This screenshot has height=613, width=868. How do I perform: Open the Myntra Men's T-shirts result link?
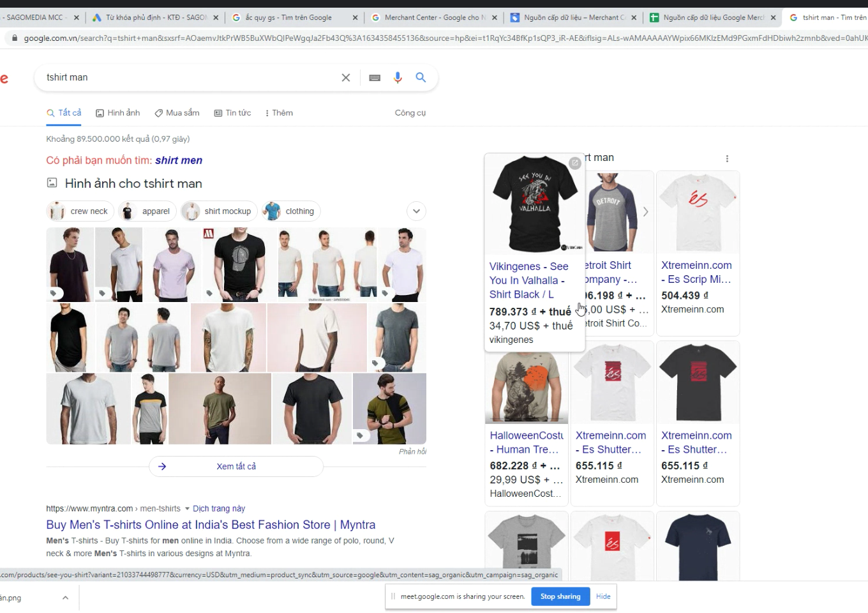pos(211,525)
